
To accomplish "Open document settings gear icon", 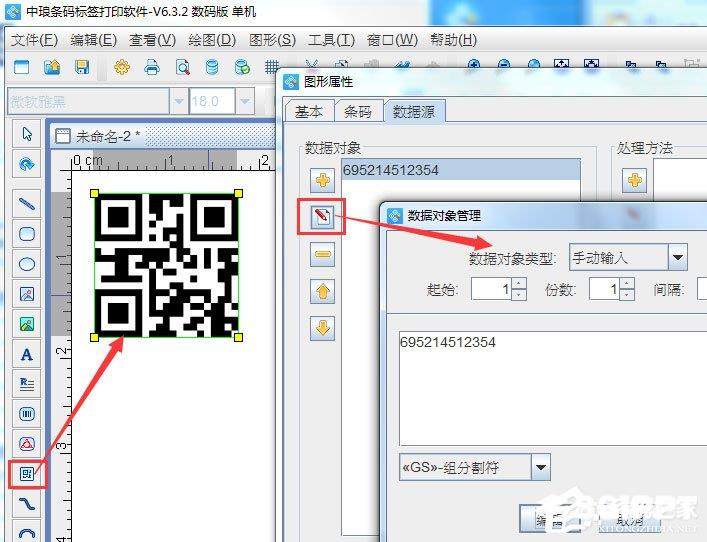I will tap(122, 67).
